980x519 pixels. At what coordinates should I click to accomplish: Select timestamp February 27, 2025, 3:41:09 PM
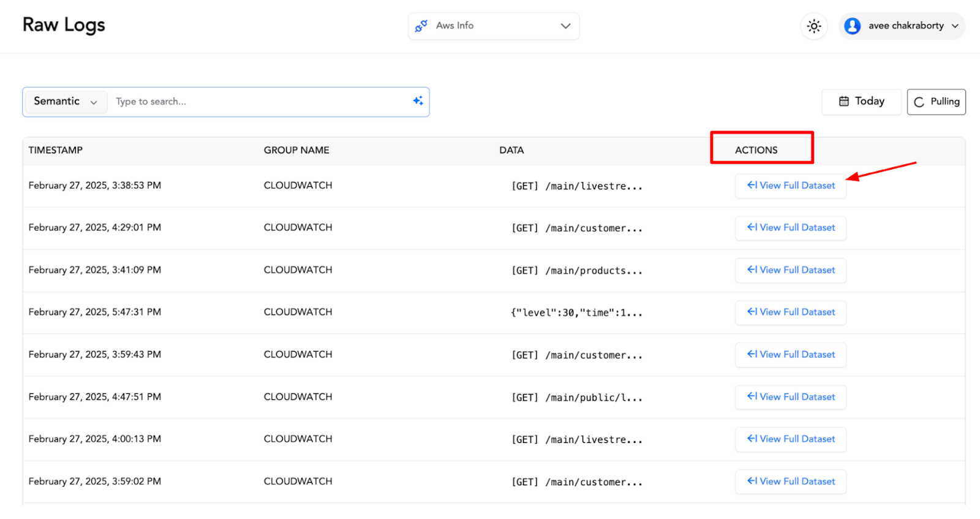pyautogui.click(x=95, y=270)
